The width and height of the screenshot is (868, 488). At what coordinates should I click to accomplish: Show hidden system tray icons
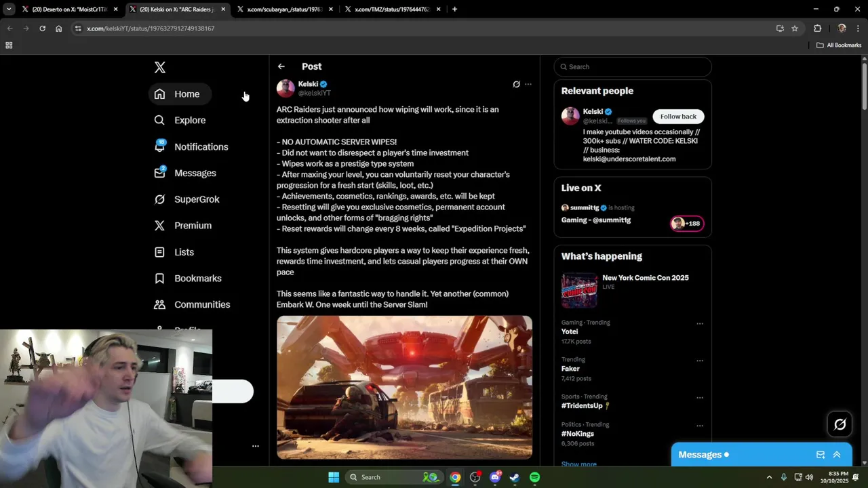tap(769, 477)
